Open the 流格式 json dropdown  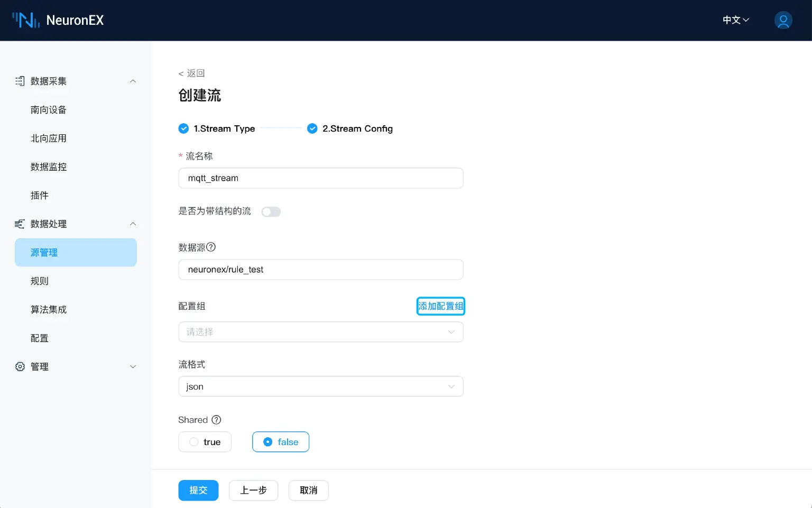pos(321,386)
